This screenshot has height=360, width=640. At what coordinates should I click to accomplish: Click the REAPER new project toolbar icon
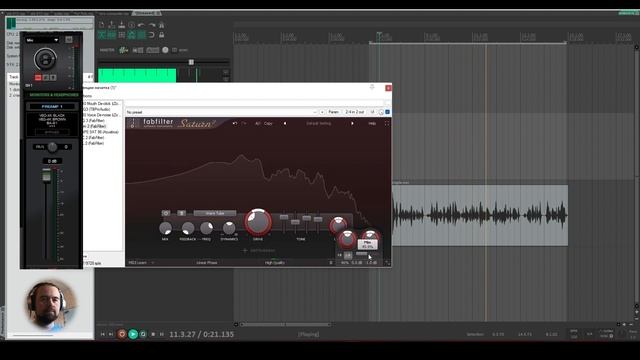(102, 25)
